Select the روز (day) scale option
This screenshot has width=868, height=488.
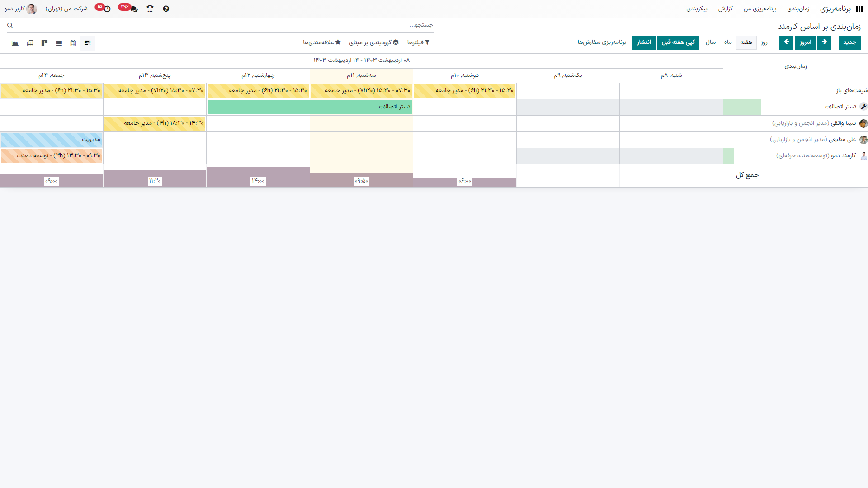(x=764, y=42)
